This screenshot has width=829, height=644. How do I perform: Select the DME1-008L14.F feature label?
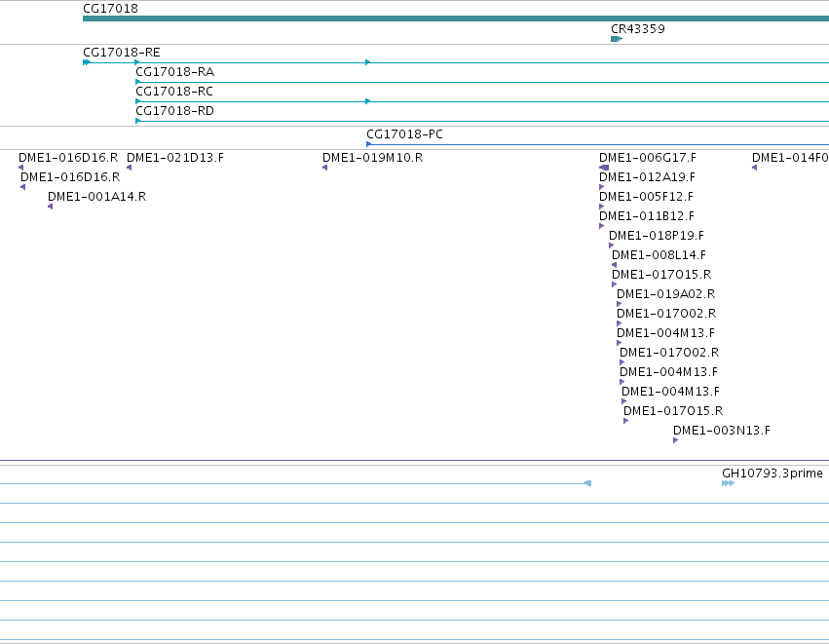pos(659,255)
